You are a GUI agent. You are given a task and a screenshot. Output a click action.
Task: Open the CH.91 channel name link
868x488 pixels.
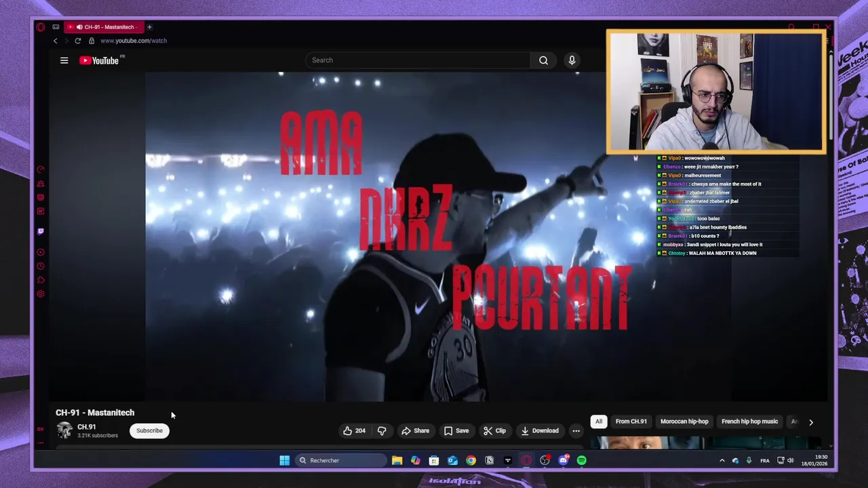click(x=87, y=427)
